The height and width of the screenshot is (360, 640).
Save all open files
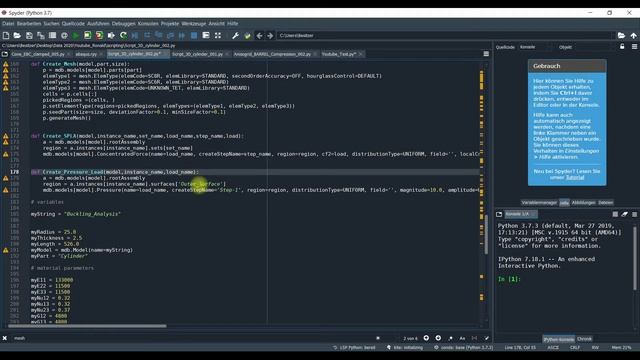[x=41, y=36]
